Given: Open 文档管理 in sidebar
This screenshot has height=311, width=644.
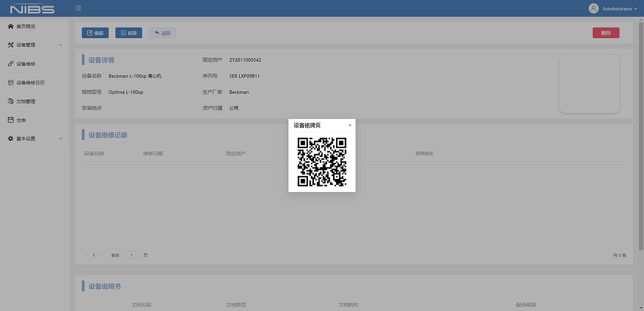Looking at the screenshot, I should click(x=26, y=101).
